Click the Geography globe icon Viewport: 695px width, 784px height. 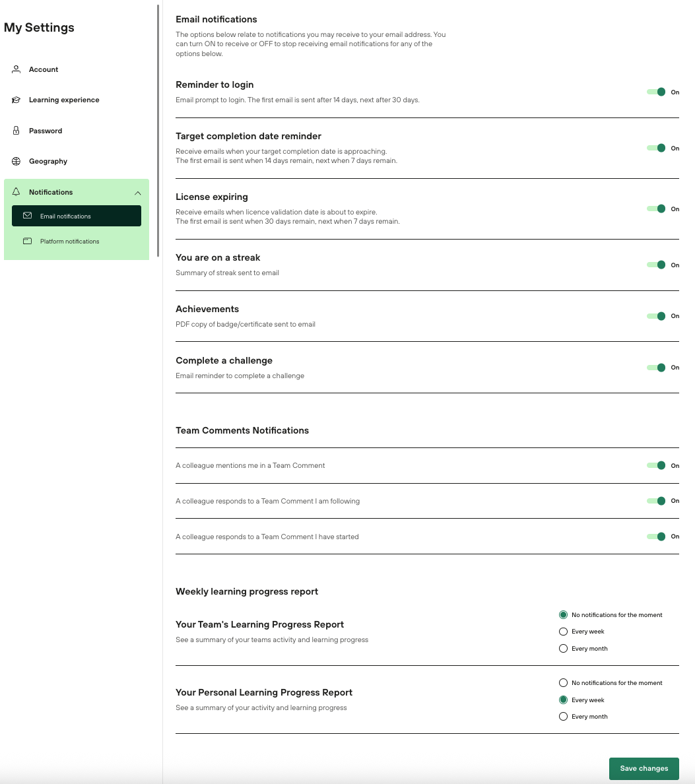point(17,162)
